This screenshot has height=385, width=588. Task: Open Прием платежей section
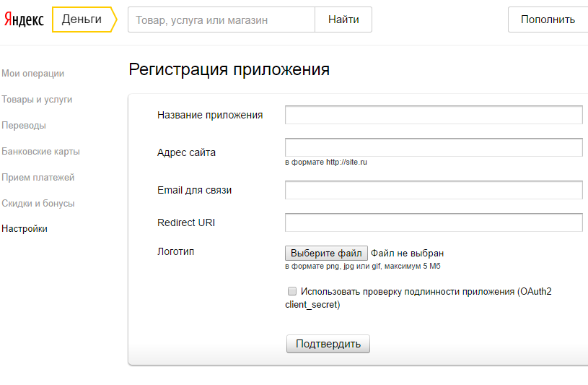coord(38,178)
